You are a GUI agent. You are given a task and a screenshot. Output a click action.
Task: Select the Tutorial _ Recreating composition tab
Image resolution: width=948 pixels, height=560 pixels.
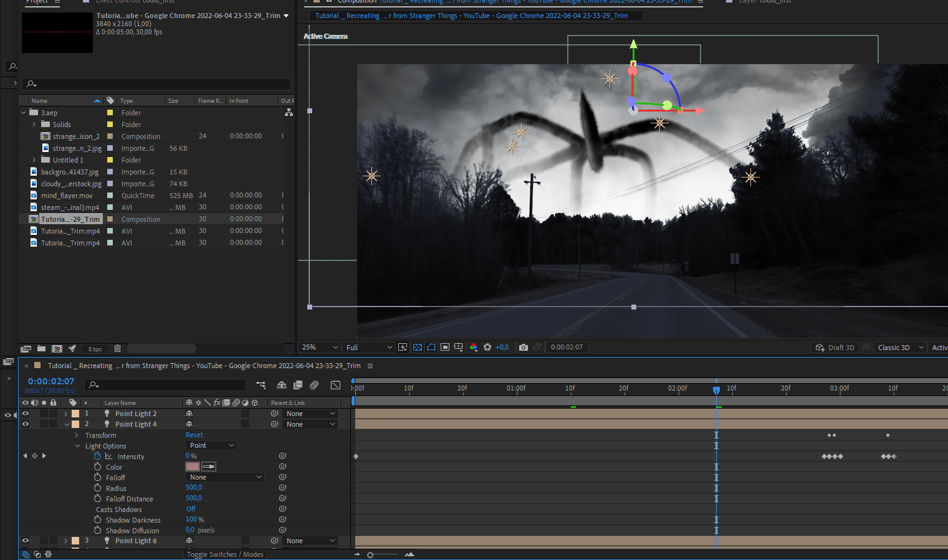click(x=477, y=15)
